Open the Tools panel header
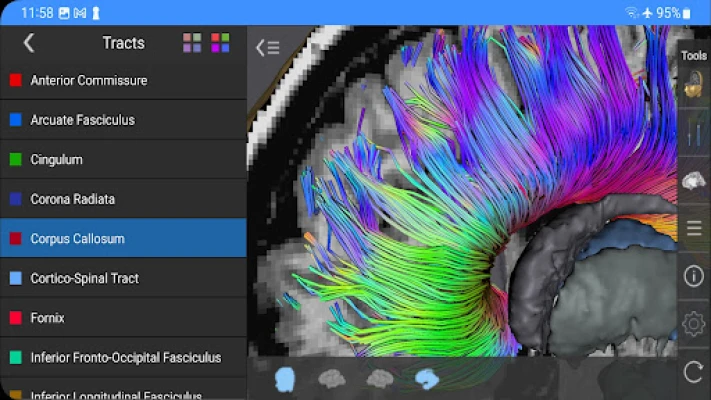 click(x=694, y=55)
